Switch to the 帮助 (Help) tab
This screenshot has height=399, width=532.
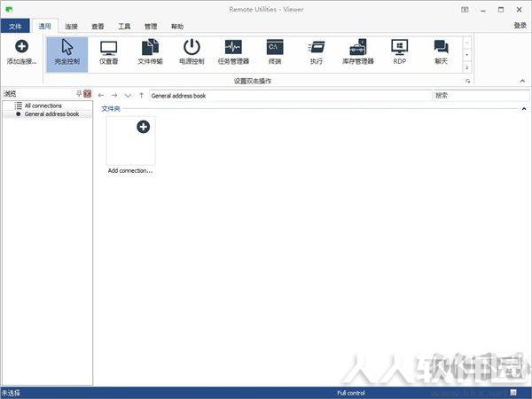click(177, 26)
